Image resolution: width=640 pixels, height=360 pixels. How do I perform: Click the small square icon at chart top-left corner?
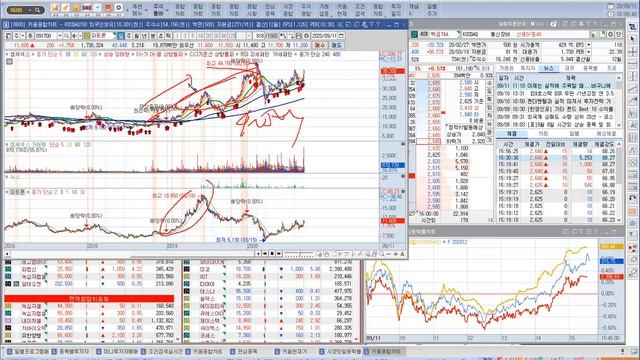tap(9, 61)
